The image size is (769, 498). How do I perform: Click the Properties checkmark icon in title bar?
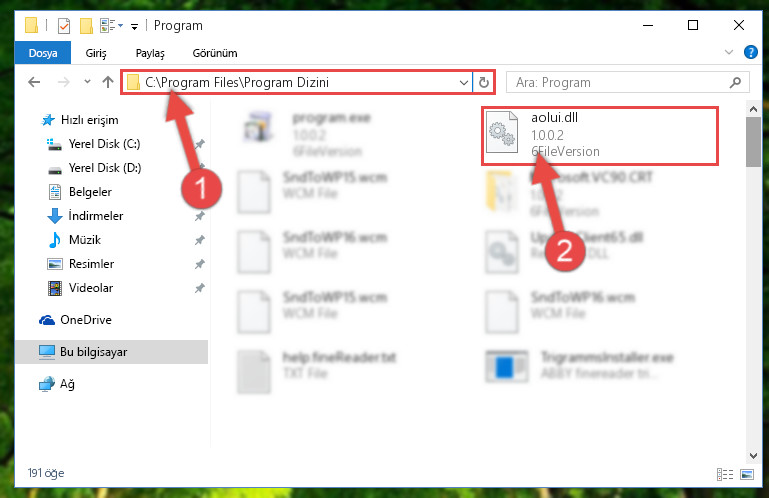click(64, 26)
